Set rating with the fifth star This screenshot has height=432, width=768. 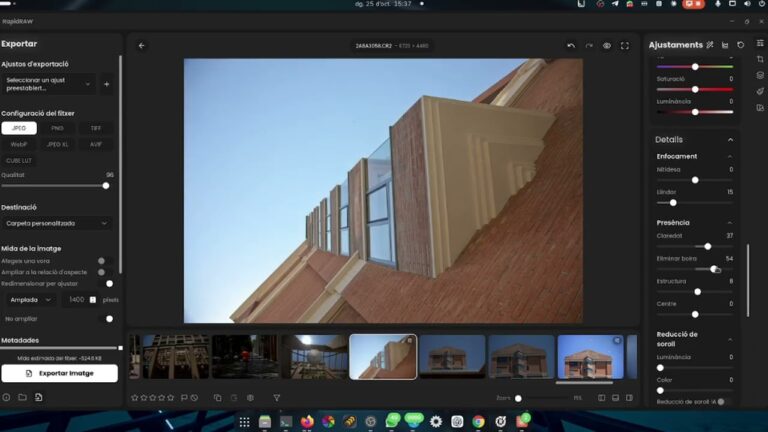click(170, 398)
